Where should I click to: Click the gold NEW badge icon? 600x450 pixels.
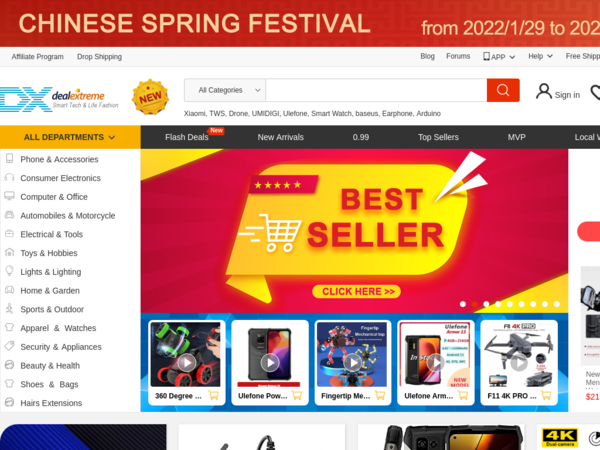[150, 97]
